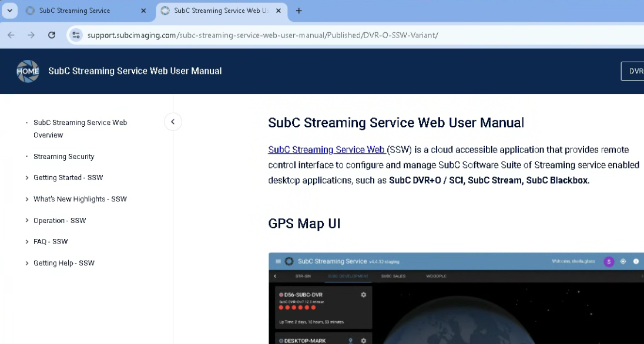
Task: Open the Streaming Security page
Action: pyautogui.click(x=63, y=157)
